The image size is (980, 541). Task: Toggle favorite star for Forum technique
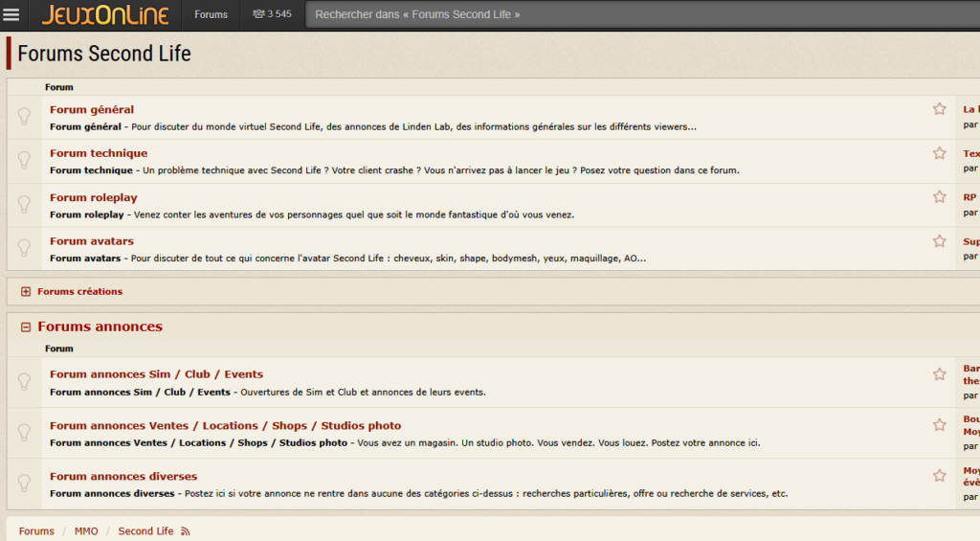(939, 153)
